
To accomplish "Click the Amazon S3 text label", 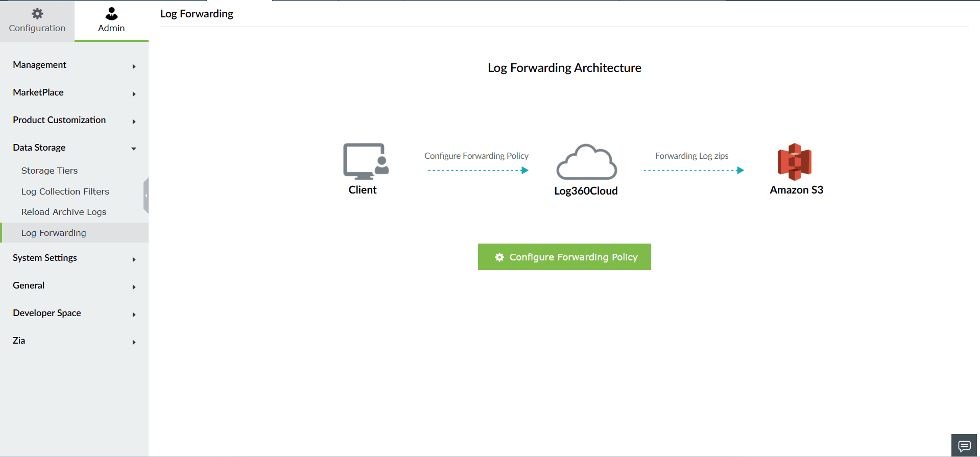I will coord(797,190).
